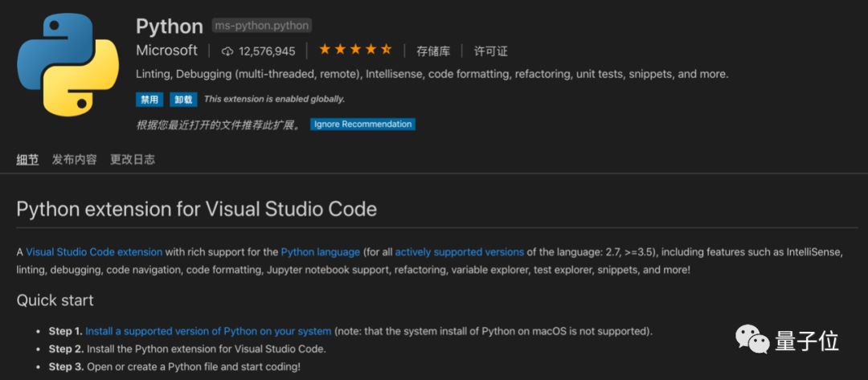
Task: Open the 存储库 (Repository) link
Action: pyautogui.click(x=432, y=51)
